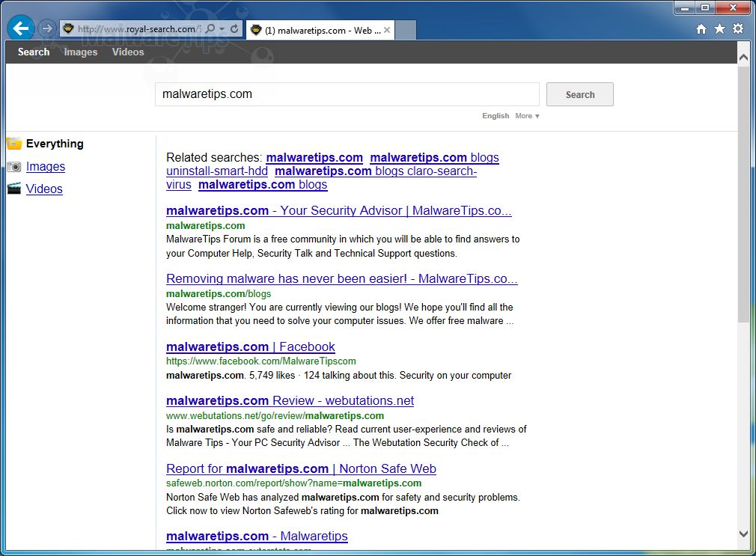Viewport: 756px width, 556px height.
Task: Open browser settings with the gear icon
Action: click(x=739, y=28)
